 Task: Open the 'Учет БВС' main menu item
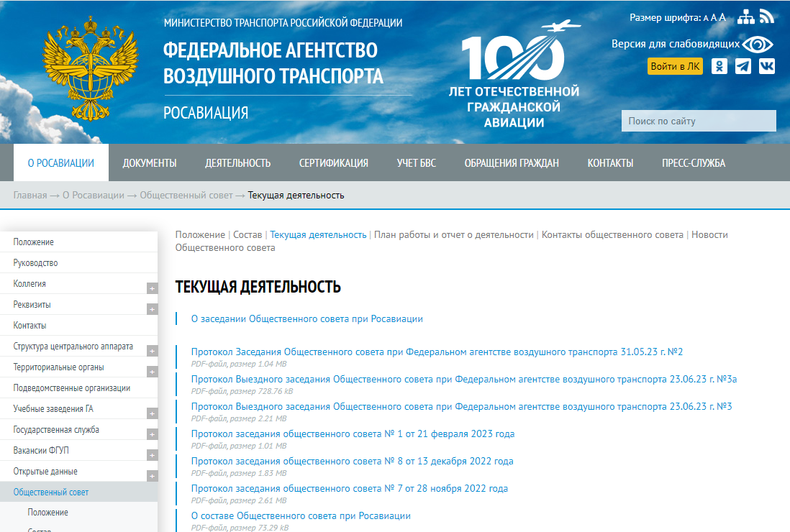tap(416, 163)
